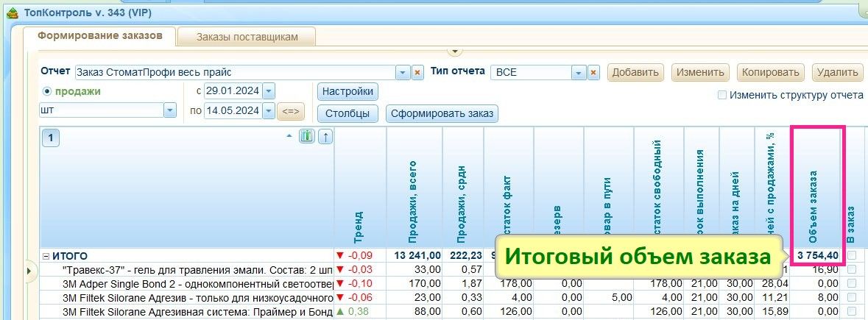Open Настройки settings
This screenshot has width=868, height=320.
347,92
